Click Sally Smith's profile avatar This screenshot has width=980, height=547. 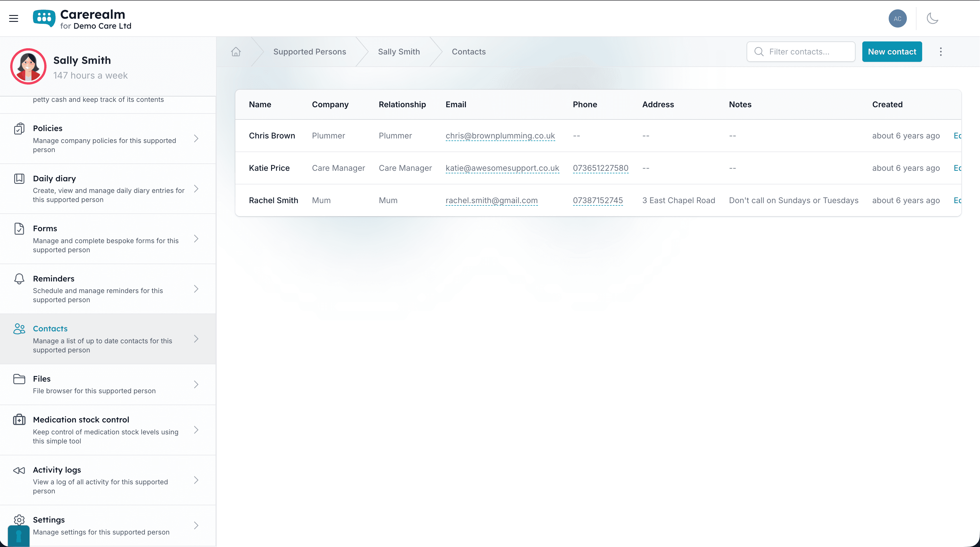[x=28, y=66]
